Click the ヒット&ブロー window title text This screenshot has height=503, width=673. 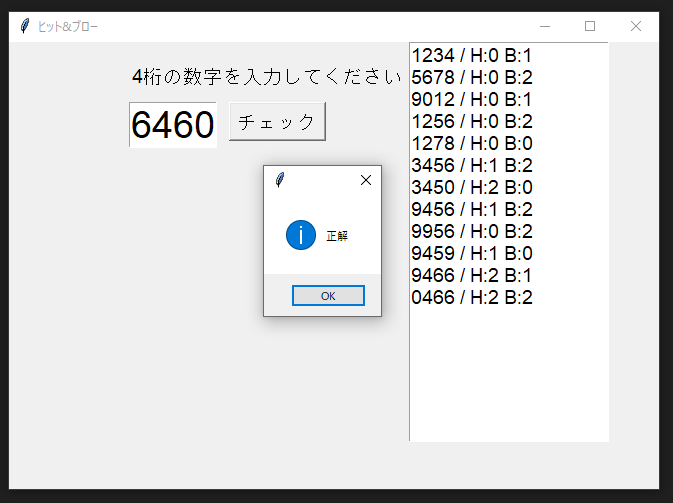(x=68, y=27)
